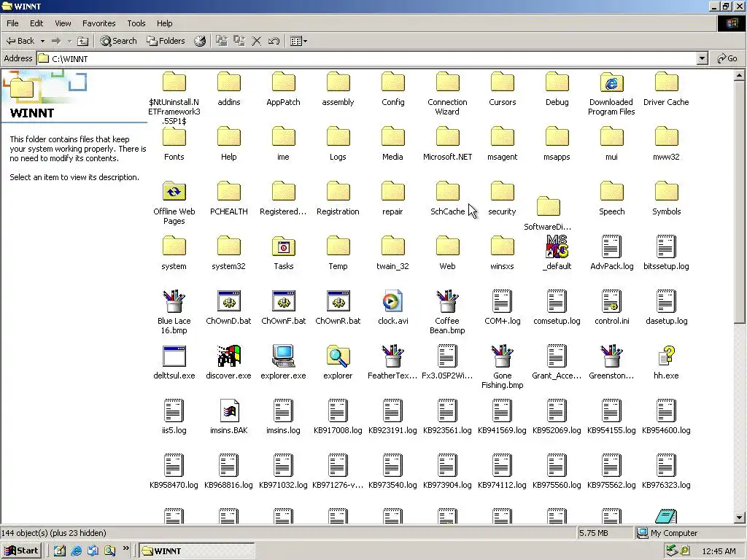Select the explorer magnifier file
747x560 pixels.
tap(338, 362)
